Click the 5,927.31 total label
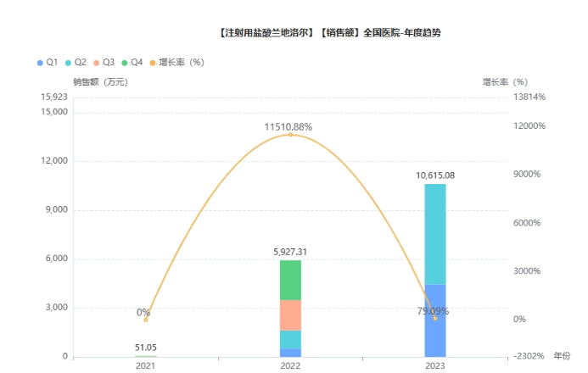588x373 pixels. [x=290, y=252]
